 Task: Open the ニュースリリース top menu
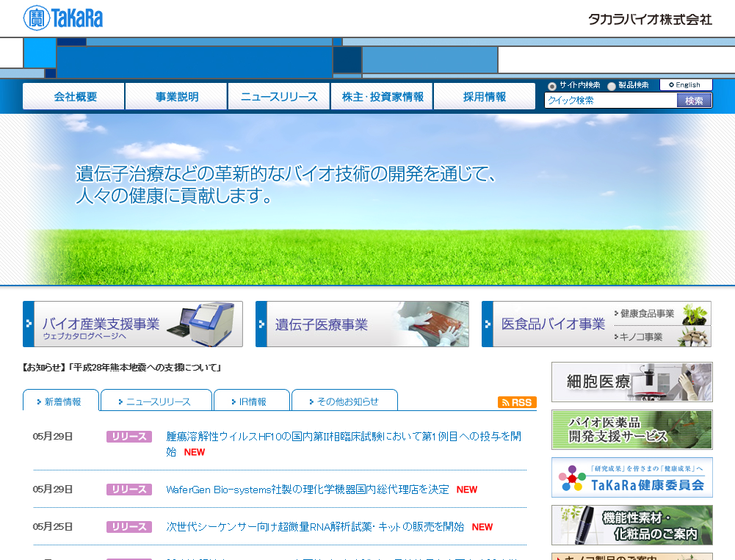click(279, 97)
